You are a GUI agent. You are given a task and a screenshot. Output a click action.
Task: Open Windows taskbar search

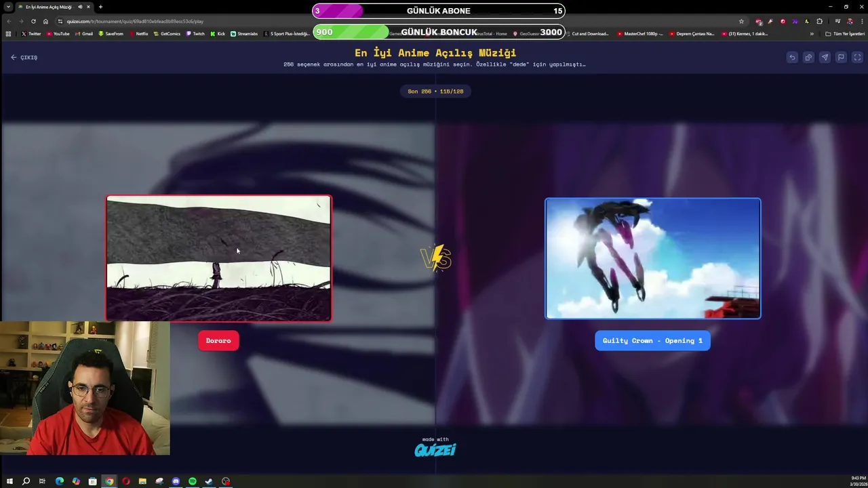pos(26,481)
